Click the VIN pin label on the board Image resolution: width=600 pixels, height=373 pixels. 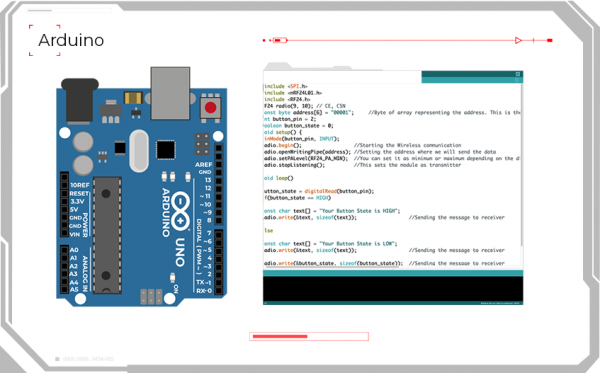(x=75, y=234)
